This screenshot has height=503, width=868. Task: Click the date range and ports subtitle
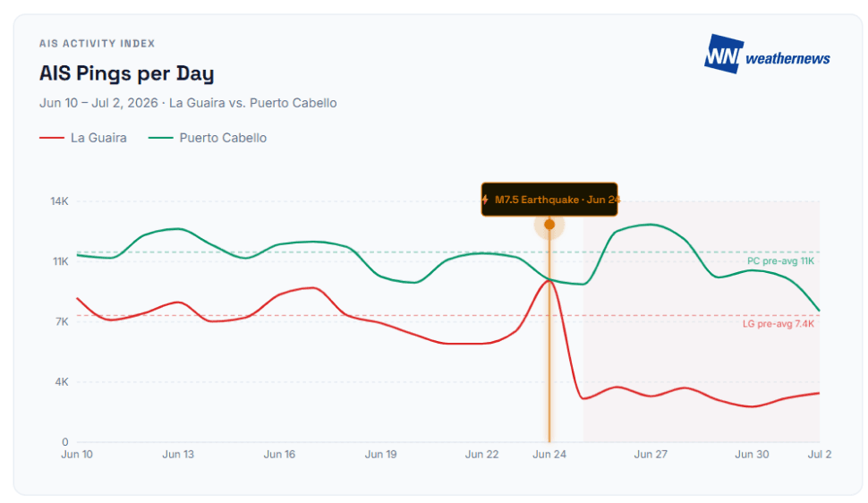click(188, 103)
